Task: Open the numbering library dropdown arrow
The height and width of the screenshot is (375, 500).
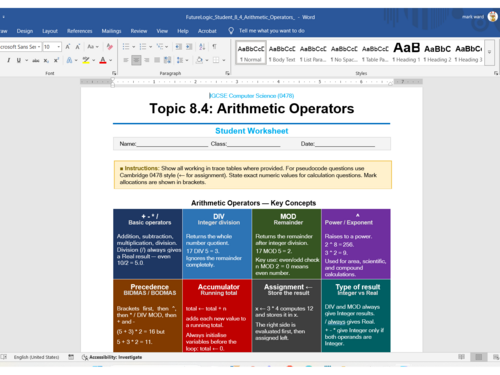Action: 151,47
